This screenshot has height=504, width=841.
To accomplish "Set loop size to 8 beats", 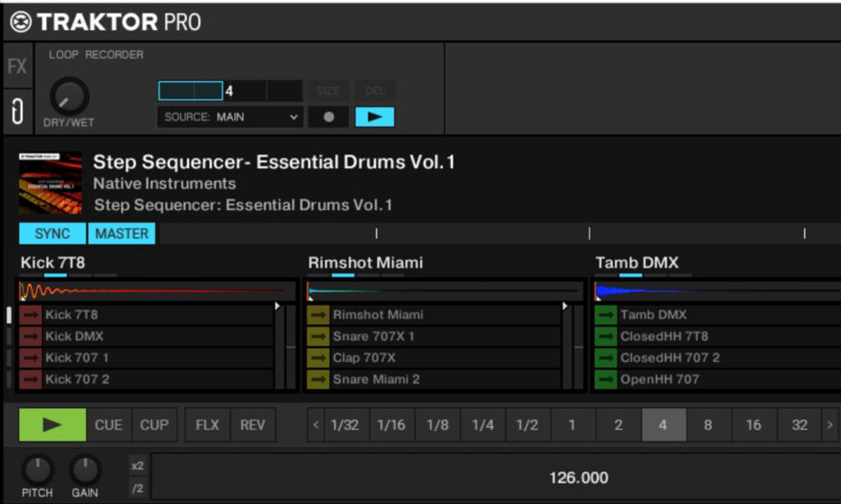I will pyautogui.click(x=708, y=424).
